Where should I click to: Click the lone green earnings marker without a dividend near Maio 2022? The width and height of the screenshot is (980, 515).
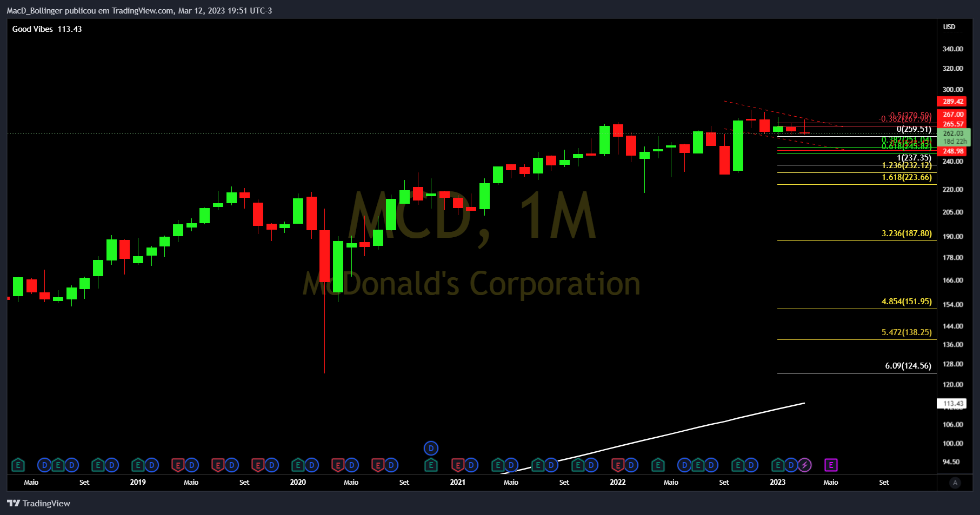(658, 465)
